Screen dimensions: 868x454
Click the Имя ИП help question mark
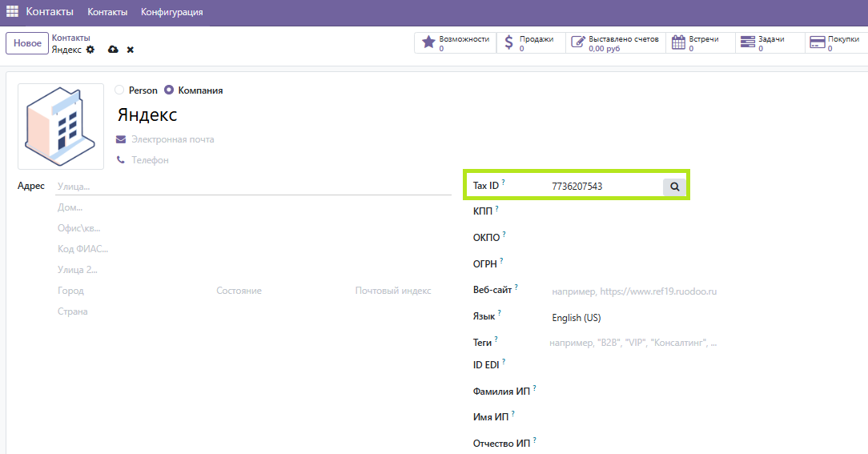pyautogui.click(x=512, y=414)
